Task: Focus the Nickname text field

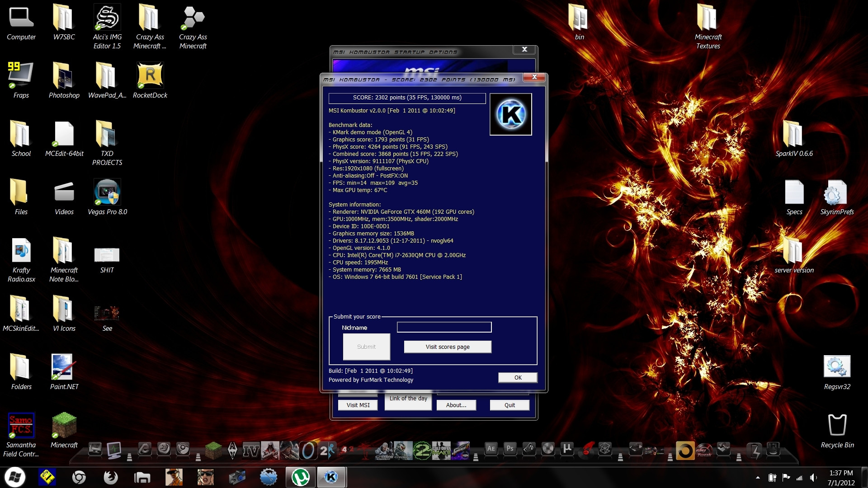Action: 444,327
